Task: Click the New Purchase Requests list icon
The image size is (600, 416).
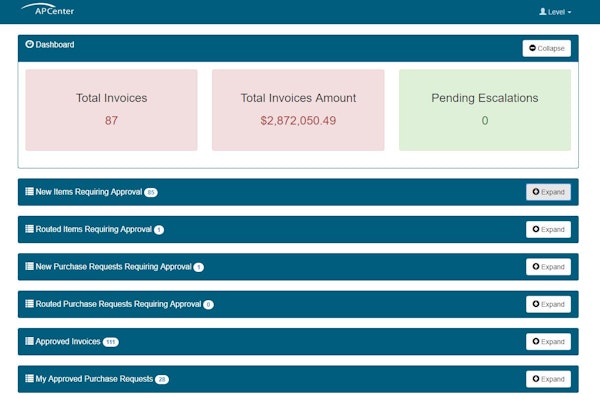Action: click(x=29, y=267)
